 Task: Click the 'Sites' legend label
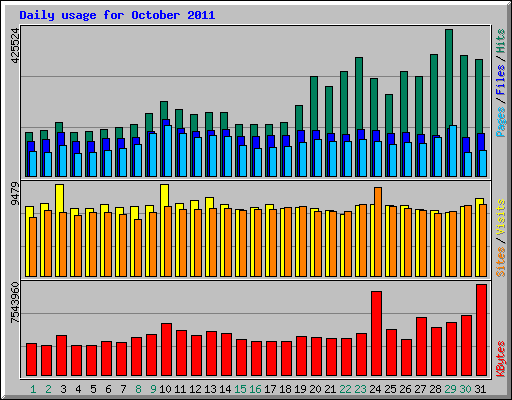(501, 262)
